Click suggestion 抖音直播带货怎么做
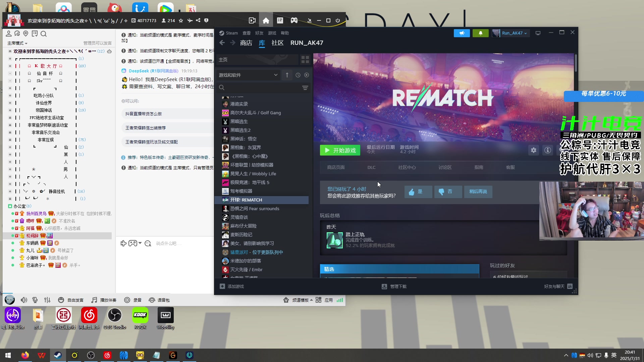Viewport: 644px width, 362px height. [x=144, y=114]
